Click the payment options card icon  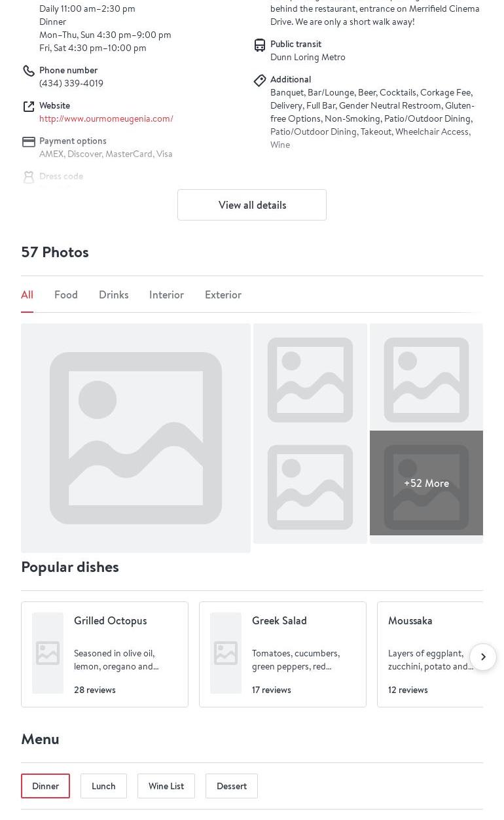28,141
